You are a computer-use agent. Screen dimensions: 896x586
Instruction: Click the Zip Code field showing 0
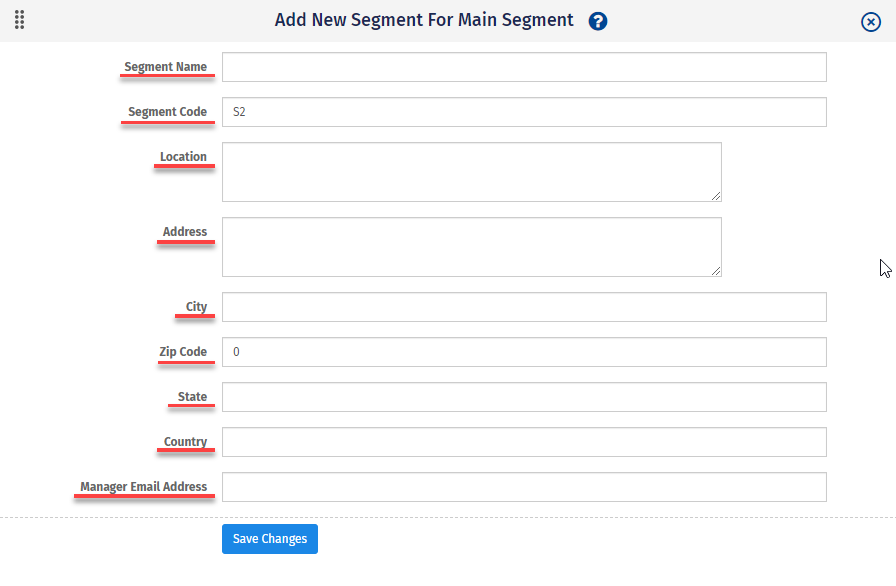coord(524,352)
